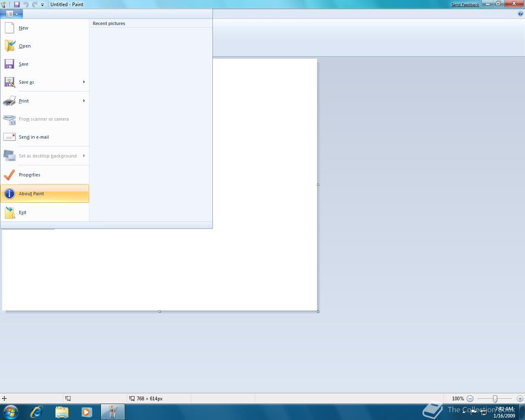Launch Windows Media Player from the taskbar

pyautogui.click(x=87, y=412)
